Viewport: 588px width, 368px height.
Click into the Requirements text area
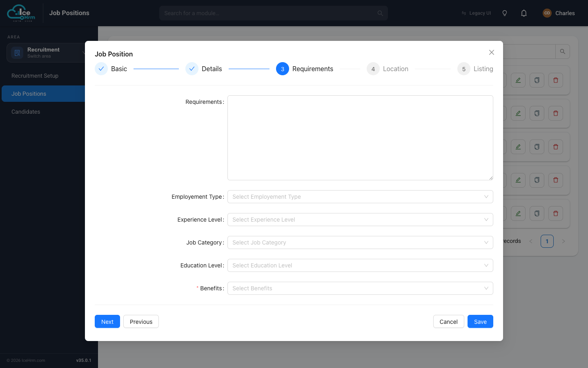[360, 138]
